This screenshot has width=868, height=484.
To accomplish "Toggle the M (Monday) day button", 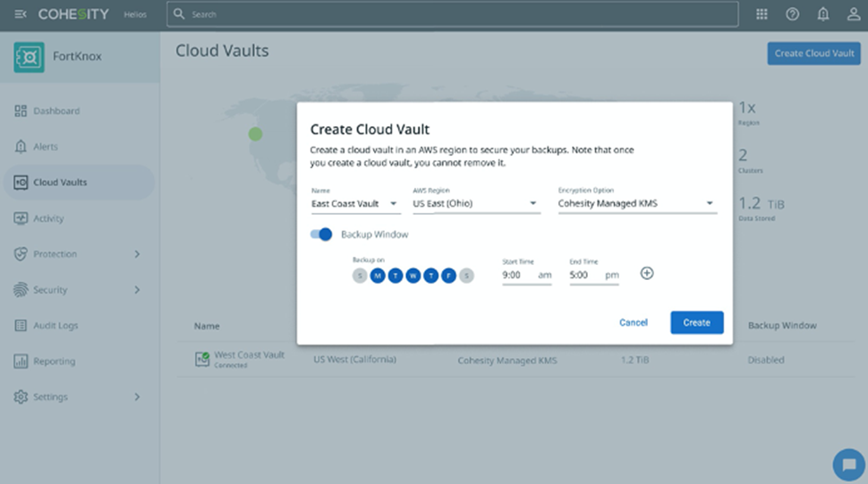I will click(x=378, y=276).
